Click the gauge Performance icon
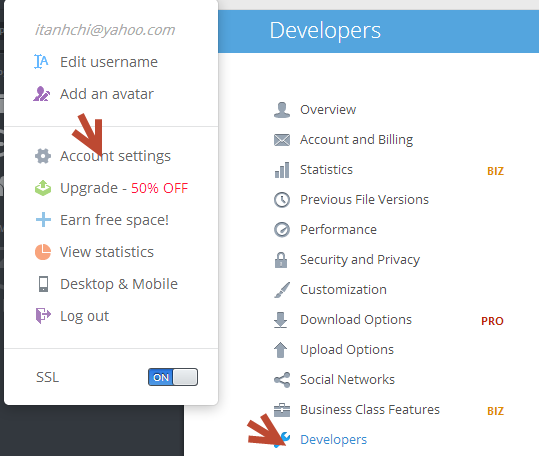The image size is (539, 456). tap(282, 230)
